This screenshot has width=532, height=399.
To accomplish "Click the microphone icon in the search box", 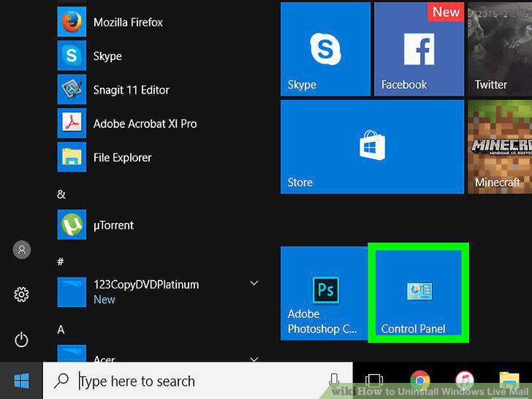I will point(334,380).
